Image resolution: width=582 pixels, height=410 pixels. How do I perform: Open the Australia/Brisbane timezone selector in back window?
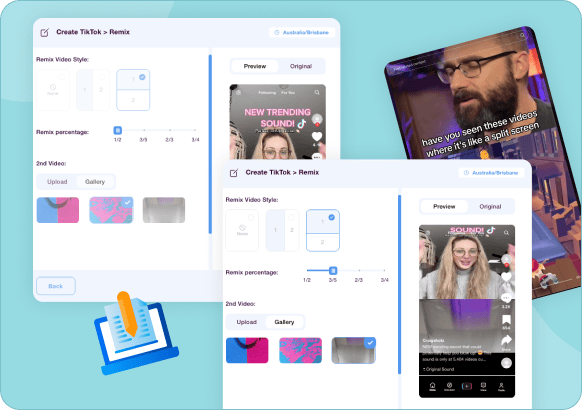pos(302,32)
